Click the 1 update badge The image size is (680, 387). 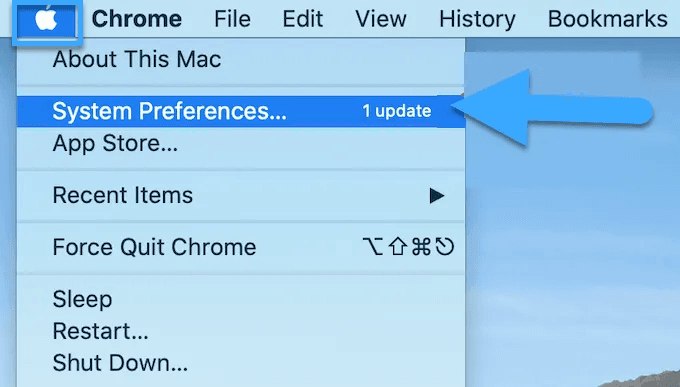click(397, 111)
